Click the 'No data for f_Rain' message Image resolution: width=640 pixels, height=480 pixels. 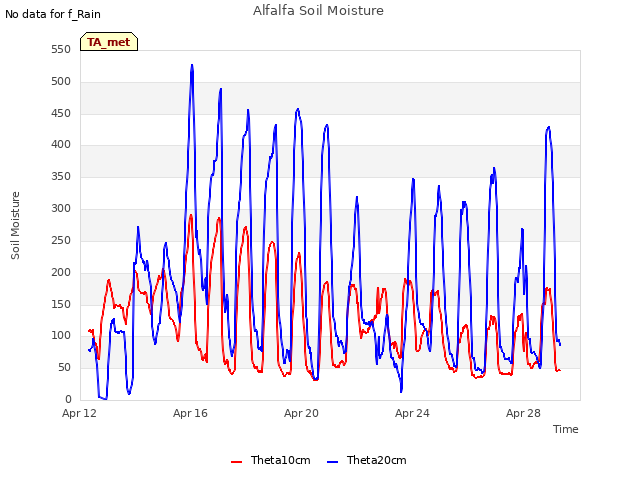53,14
